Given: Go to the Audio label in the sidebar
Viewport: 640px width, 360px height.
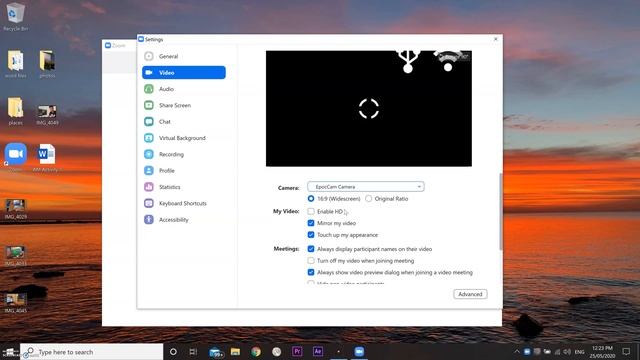Looking at the screenshot, I should (x=167, y=89).
